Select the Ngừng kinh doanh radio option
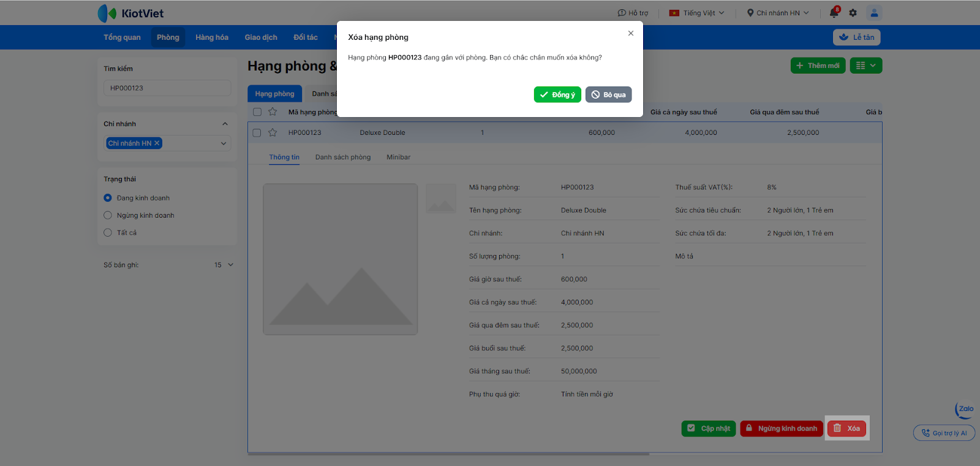 pyautogui.click(x=108, y=215)
